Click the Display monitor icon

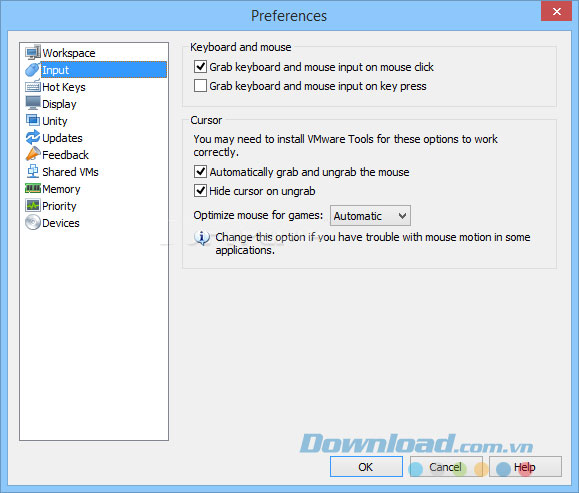(33, 103)
